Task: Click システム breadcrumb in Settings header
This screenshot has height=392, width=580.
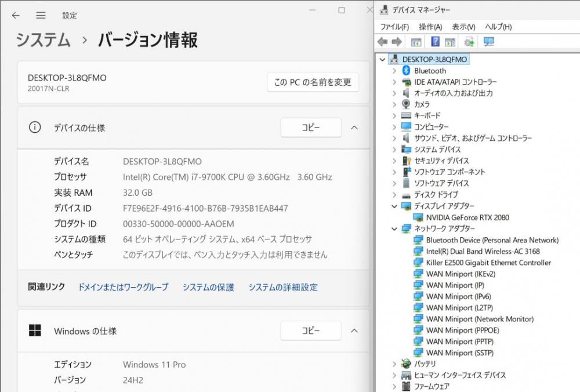Action: coord(43,39)
